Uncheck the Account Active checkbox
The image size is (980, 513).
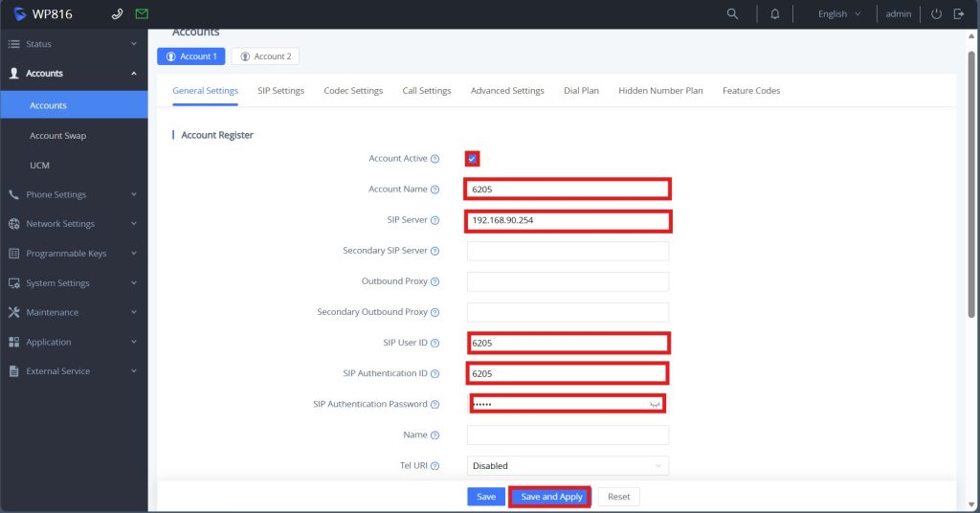[x=472, y=159]
